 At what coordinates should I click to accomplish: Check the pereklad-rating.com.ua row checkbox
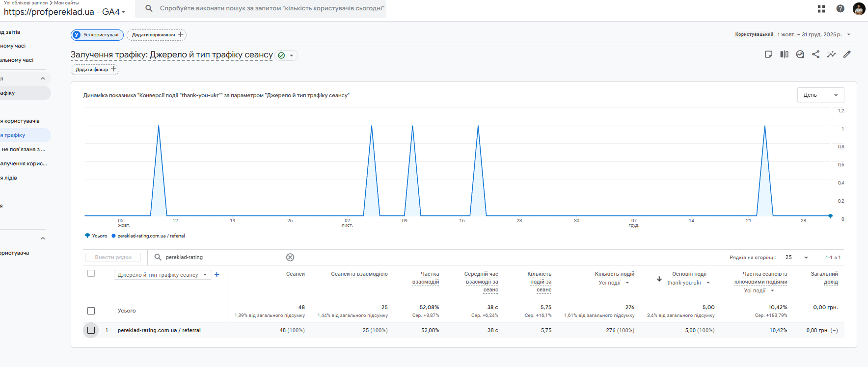pyautogui.click(x=91, y=330)
